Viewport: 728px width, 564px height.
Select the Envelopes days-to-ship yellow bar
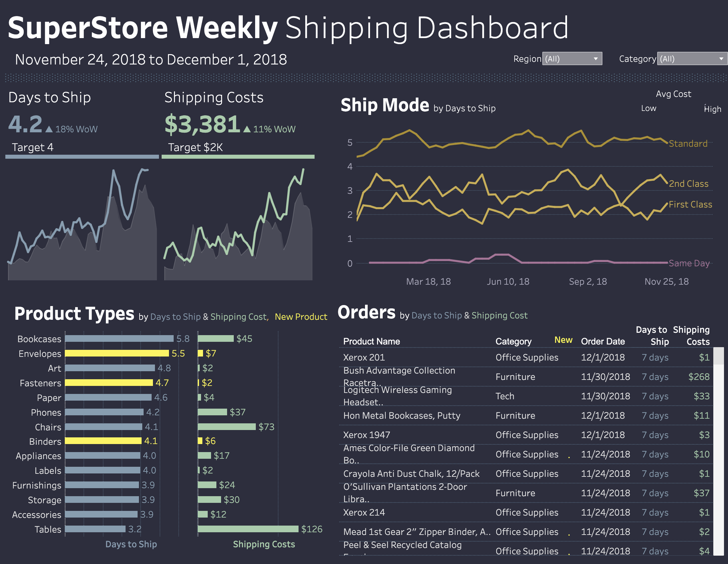(117, 353)
